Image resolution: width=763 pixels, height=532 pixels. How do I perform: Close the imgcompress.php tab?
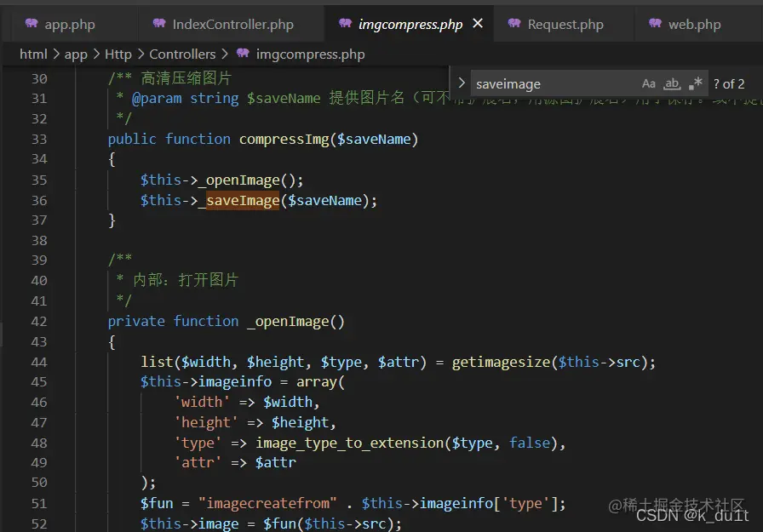click(x=478, y=23)
